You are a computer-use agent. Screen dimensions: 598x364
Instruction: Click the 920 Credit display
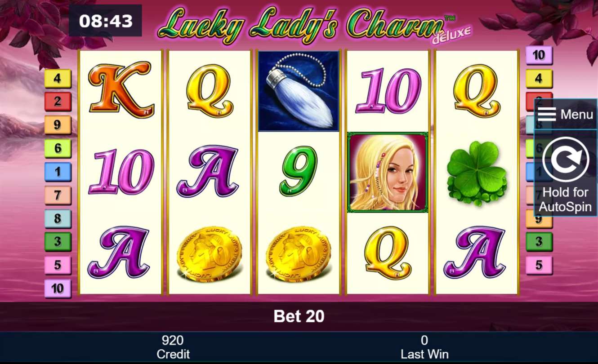point(173,347)
